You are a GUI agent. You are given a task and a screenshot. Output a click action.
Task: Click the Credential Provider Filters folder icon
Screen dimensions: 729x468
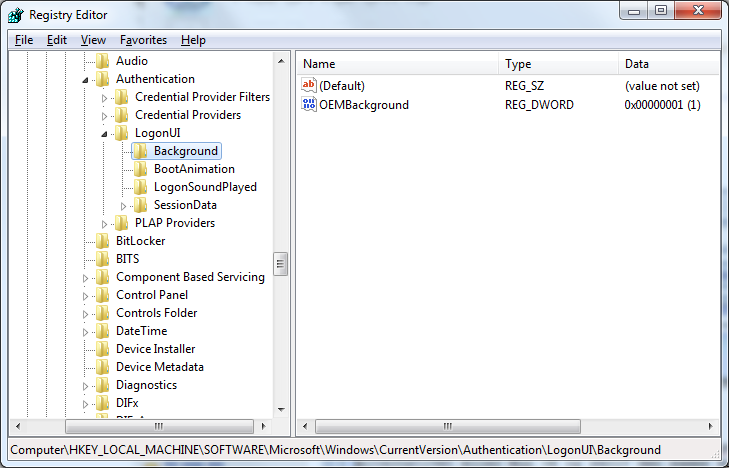tap(121, 97)
